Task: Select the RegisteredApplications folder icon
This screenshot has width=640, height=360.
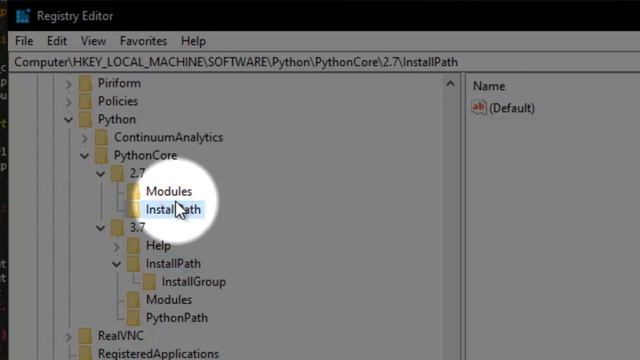Action: tap(85, 353)
